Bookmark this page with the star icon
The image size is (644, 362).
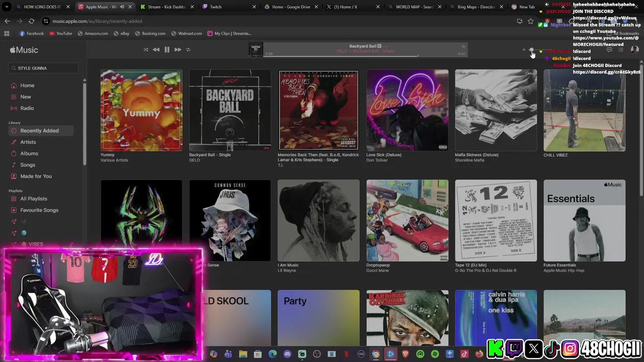(x=530, y=21)
